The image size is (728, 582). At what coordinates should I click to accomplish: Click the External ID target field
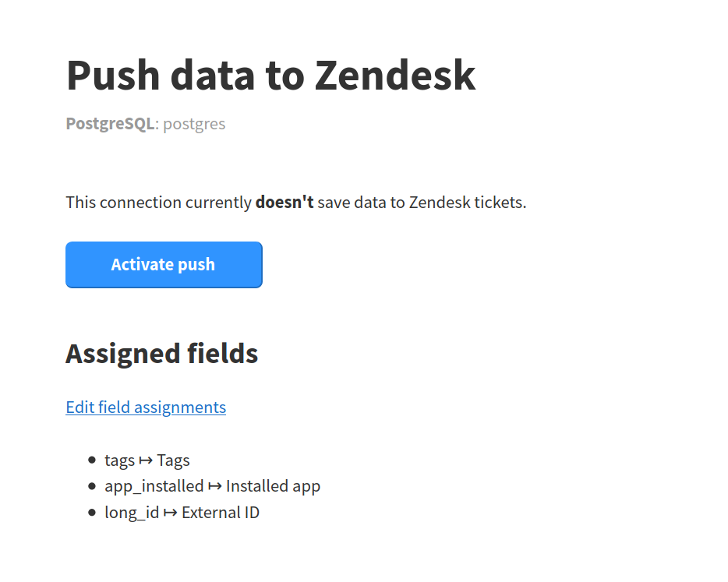(x=221, y=513)
